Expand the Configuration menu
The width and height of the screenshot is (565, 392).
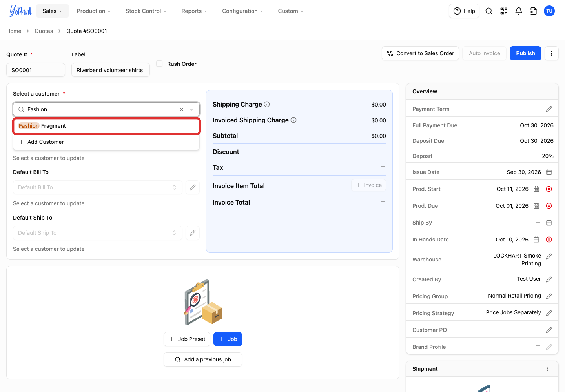coord(242,11)
